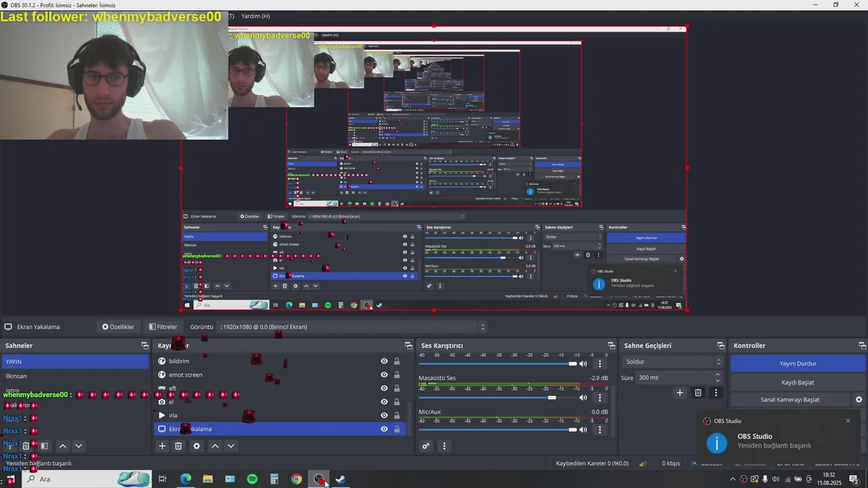Select the bildirim source row
The image size is (868, 488).
point(281,361)
